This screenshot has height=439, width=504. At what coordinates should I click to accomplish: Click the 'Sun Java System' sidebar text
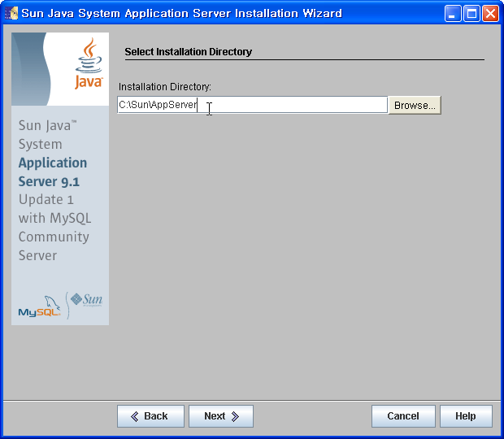pos(48,135)
